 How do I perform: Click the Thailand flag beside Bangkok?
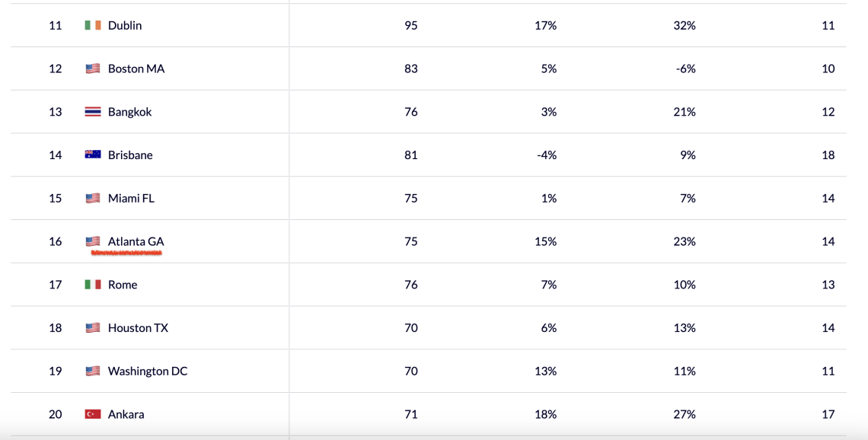coord(93,112)
